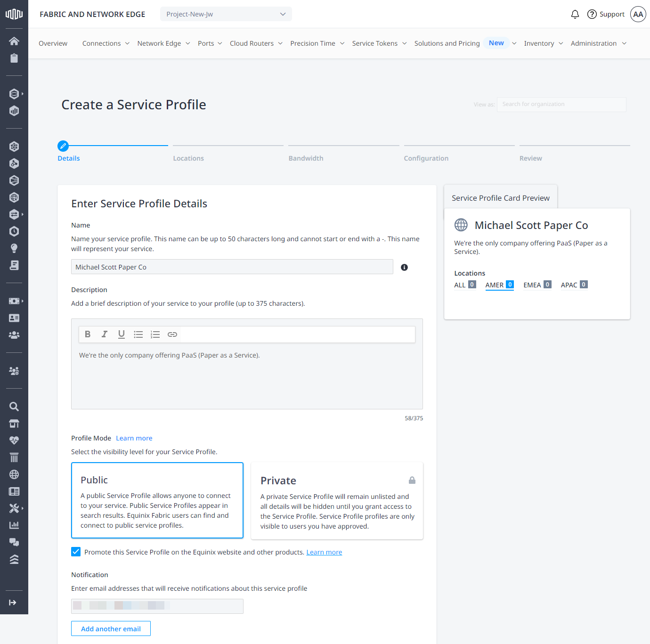Open the magnifying glass search icon in sidebar
The height and width of the screenshot is (644, 650).
pos(14,407)
